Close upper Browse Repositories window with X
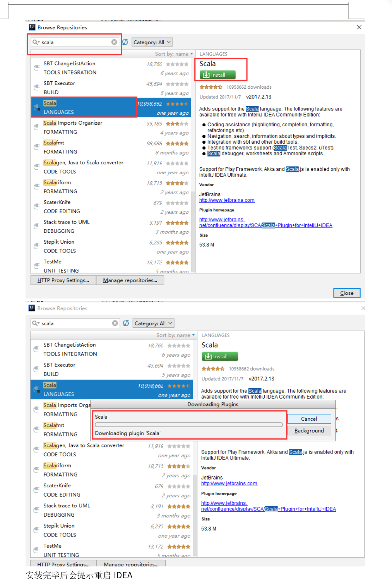 pos(359,27)
